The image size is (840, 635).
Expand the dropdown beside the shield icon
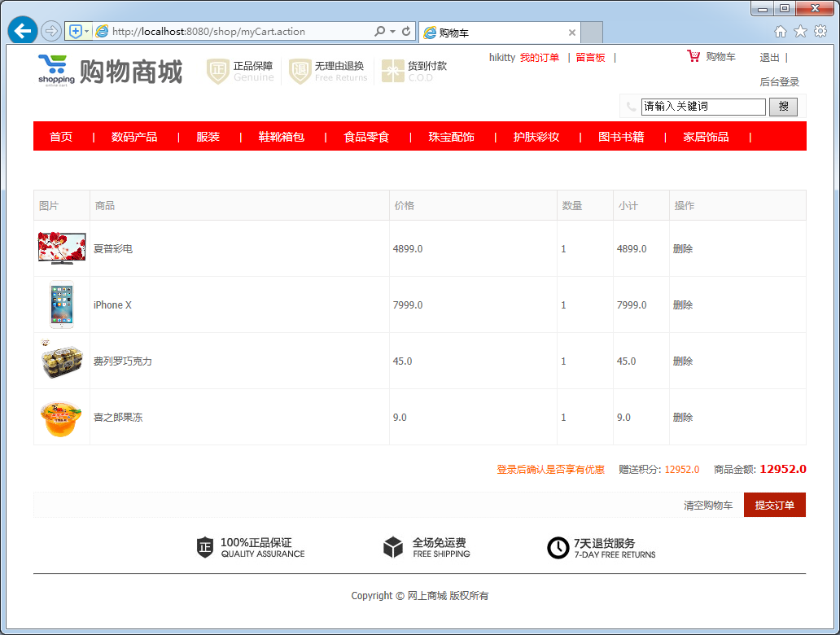[87, 31]
